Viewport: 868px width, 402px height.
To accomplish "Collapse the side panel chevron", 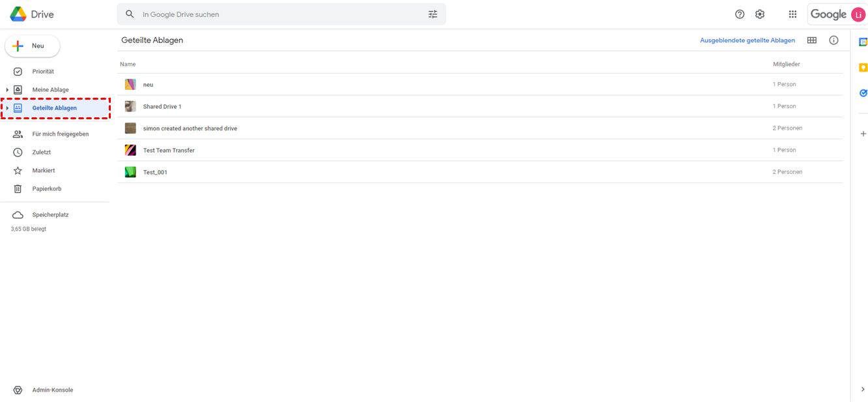I will tap(863, 390).
